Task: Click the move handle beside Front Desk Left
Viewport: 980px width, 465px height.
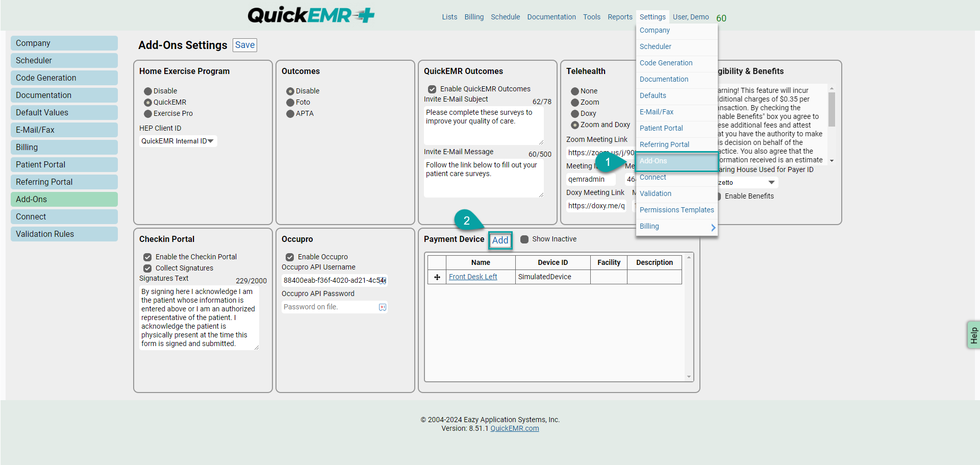Action: (437, 277)
